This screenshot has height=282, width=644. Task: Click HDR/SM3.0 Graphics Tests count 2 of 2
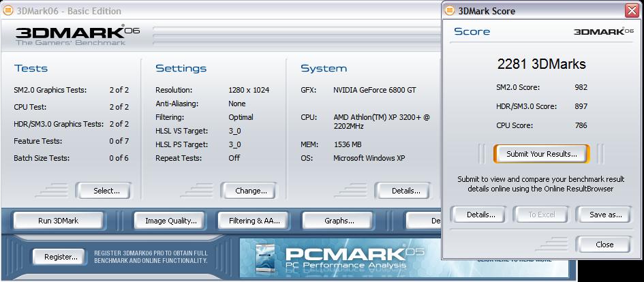click(x=119, y=124)
